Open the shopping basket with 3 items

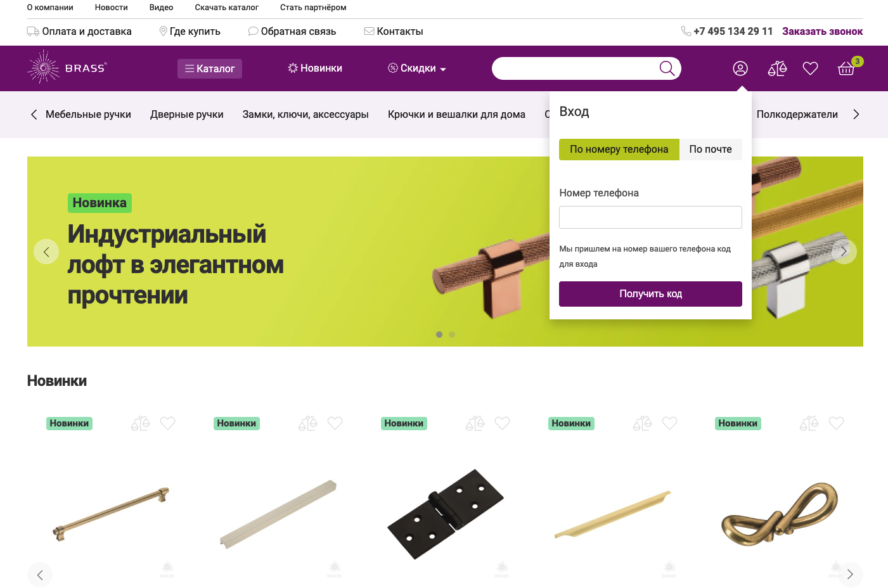pyautogui.click(x=847, y=68)
